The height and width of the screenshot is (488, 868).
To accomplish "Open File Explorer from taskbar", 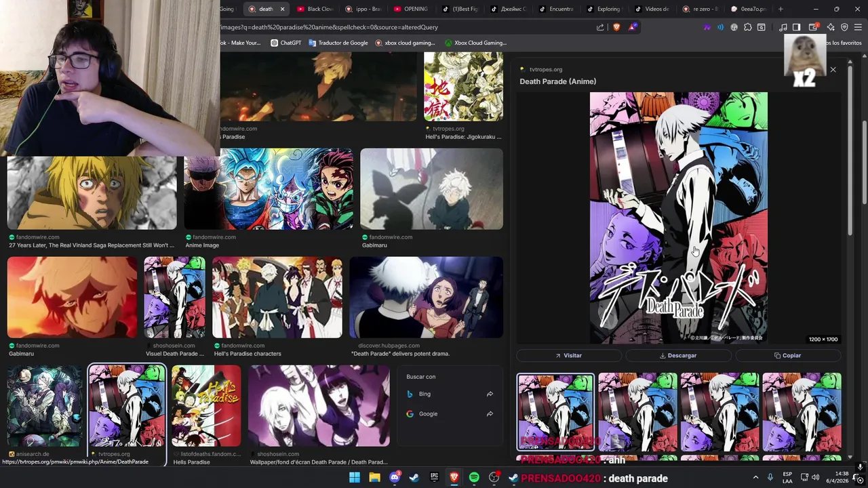I will click(374, 478).
